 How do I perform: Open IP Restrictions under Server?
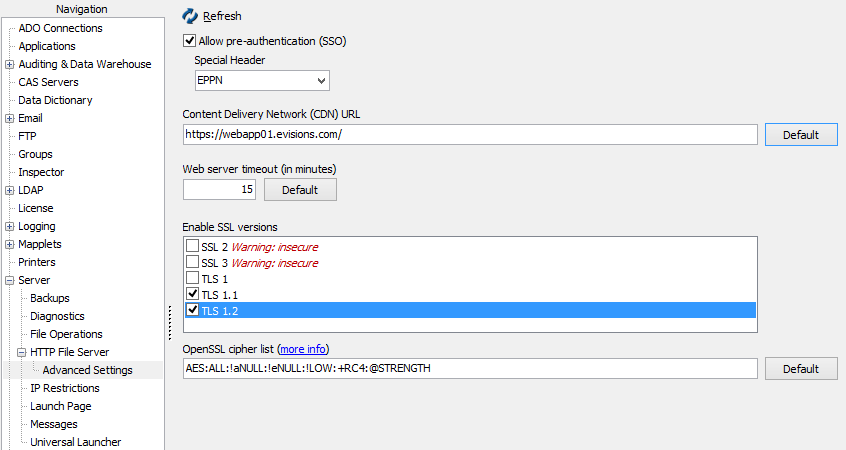(x=65, y=388)
